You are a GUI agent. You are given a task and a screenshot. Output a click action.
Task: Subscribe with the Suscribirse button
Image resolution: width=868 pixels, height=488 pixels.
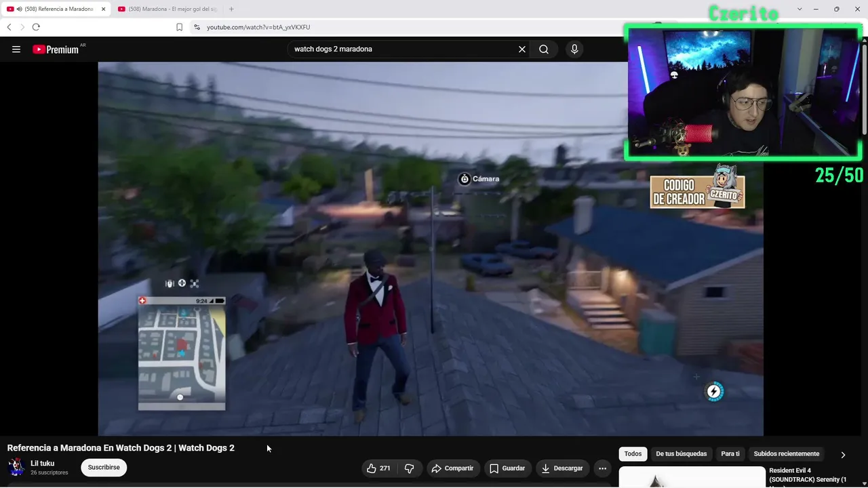(x=104, y=468)
